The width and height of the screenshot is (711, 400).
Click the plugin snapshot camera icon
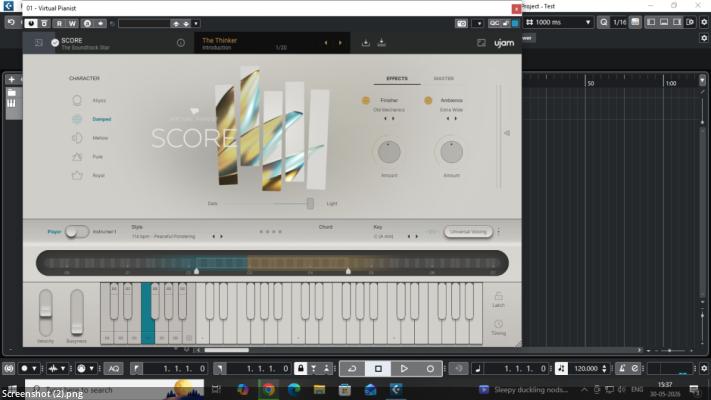461,23
